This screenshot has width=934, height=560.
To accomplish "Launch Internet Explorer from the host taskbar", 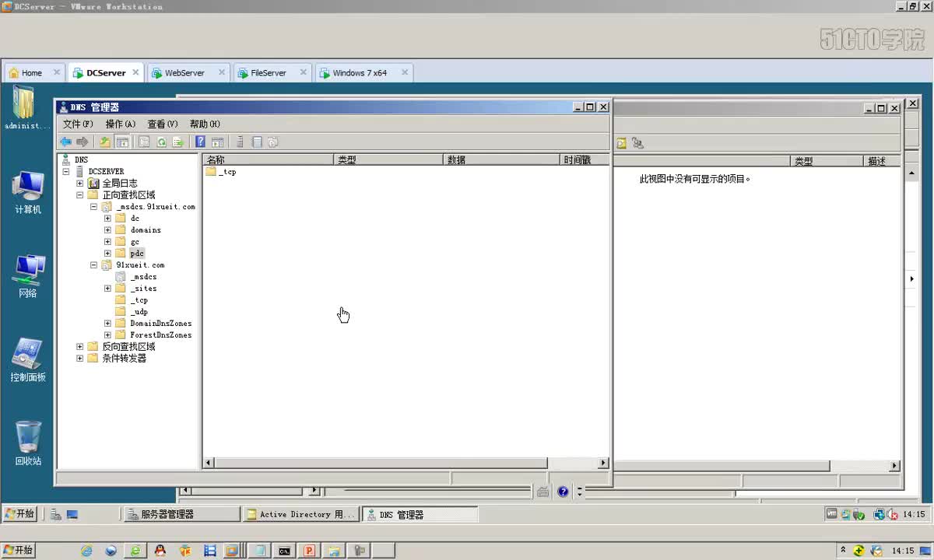I will pyautogui.click(x=86, y=551).
